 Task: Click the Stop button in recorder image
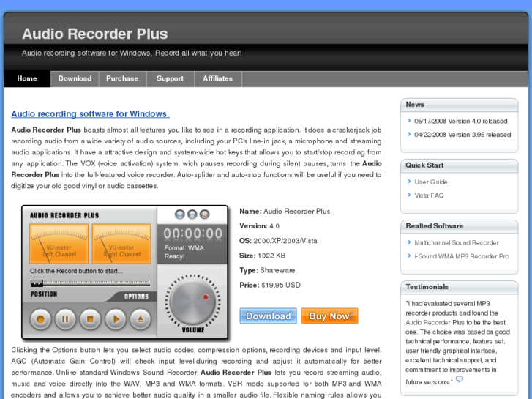90,319
